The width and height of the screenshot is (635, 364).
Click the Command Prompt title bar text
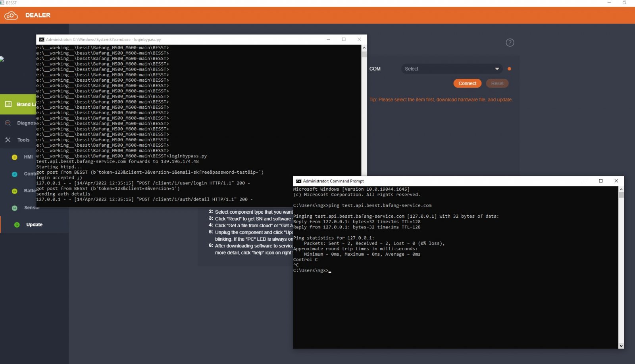point(333,181)
